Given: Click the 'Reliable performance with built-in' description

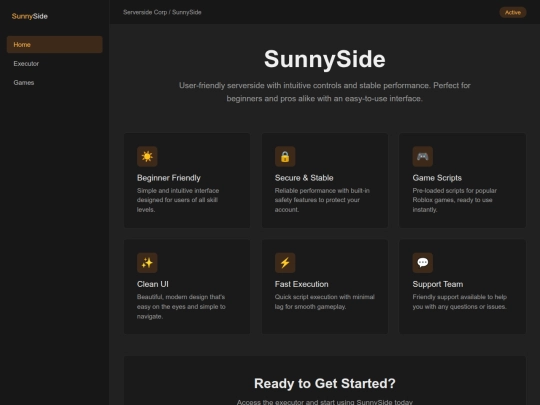Looking at the screenshot, I should tap(322, 200).
